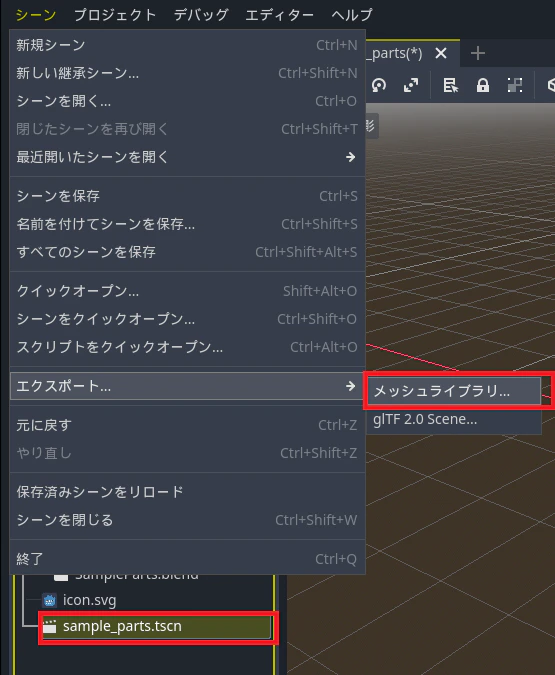Open the シーン menu in menu bar
The width and height of the screenshot is (555, 675).
click(x=36, y=15)
